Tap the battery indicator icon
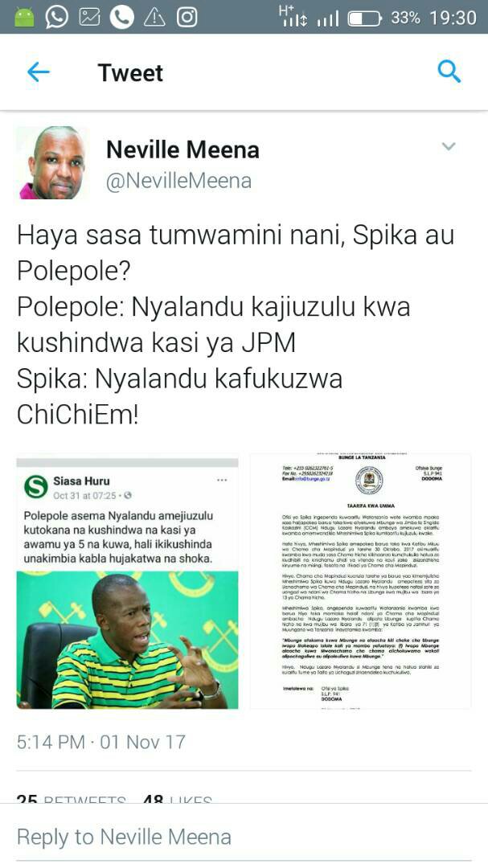488x868 pixels. (x=364, y=18)
